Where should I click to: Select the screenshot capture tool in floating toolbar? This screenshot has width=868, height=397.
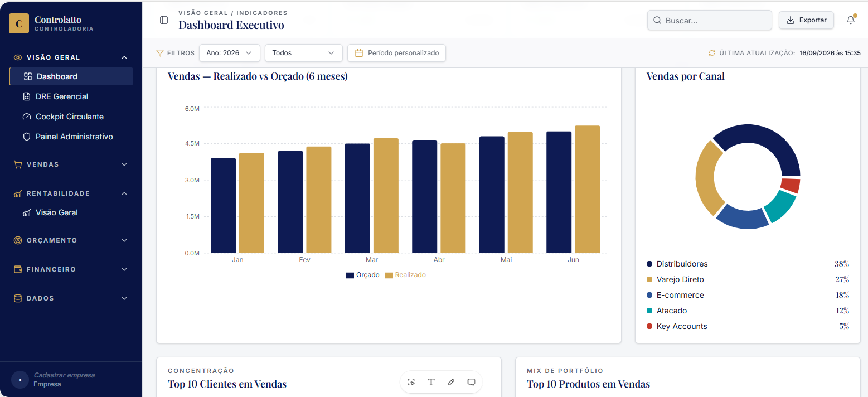tap(411, 382)
